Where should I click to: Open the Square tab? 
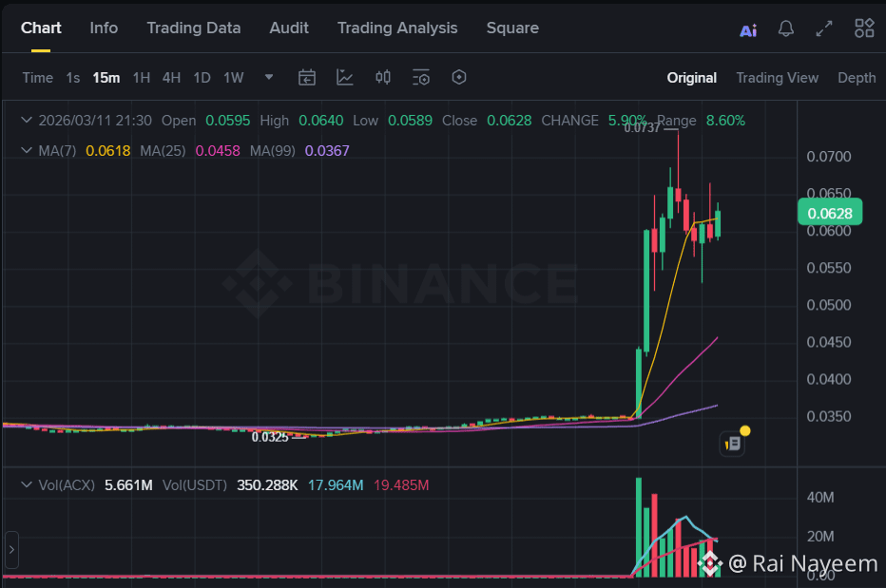click(x=512, y=28)
